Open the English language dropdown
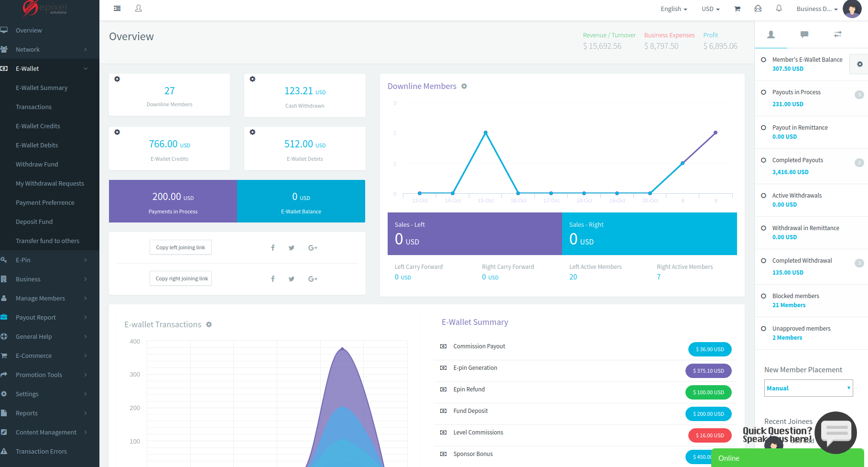The width and height of the screenshot is (868, 467). point(674,9)
